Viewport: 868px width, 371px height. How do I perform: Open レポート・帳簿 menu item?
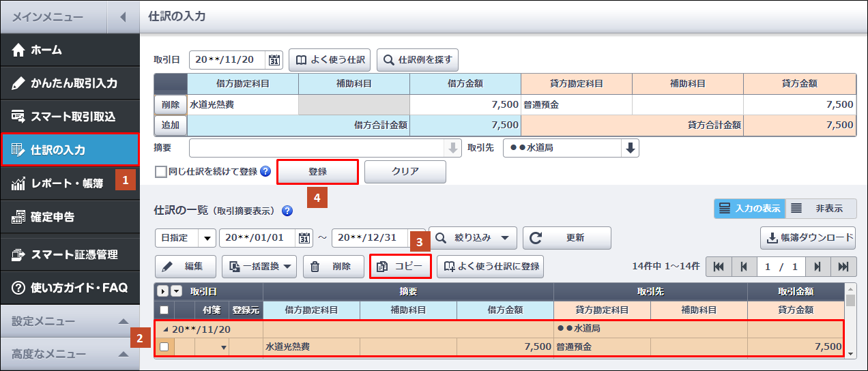(x=70, y=183)
